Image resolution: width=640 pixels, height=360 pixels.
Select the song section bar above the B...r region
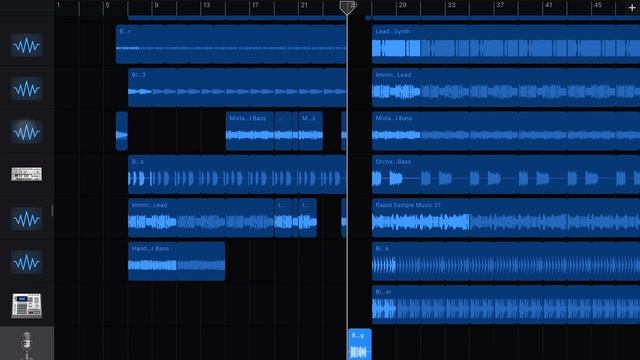coord(237,18)
